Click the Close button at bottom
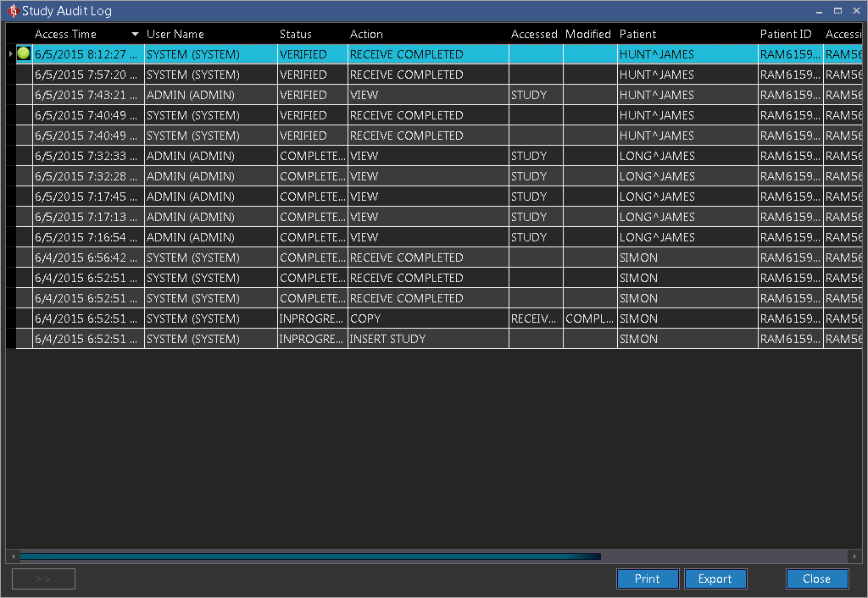Image resolution: width=868 pixels, height=598 pixels. (x=816, y=579)
